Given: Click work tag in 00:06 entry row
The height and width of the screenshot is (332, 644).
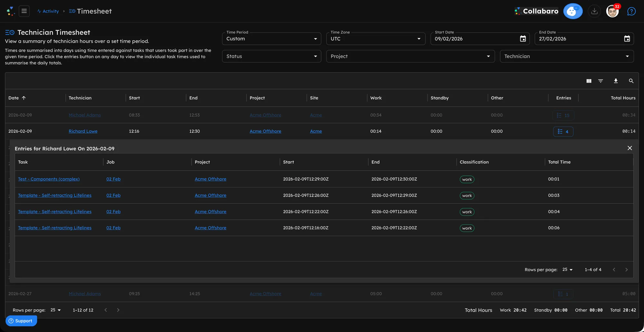Looking at the screenshot, I should tap(467, 228).
